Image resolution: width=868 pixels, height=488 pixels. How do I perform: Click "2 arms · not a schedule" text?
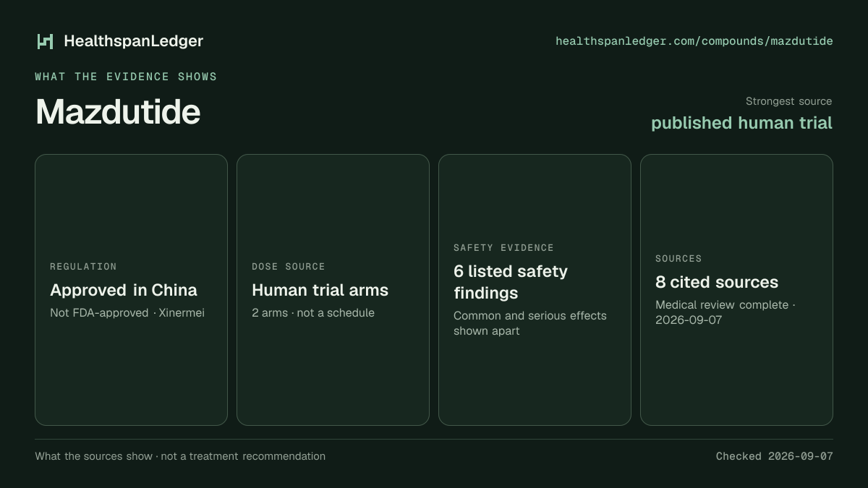coord(313,313)
